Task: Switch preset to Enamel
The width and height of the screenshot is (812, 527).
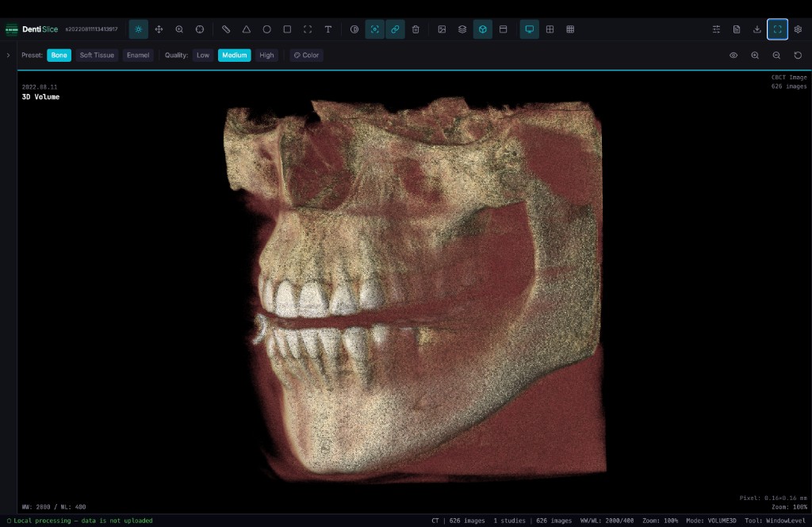Action: click(137, 55)
